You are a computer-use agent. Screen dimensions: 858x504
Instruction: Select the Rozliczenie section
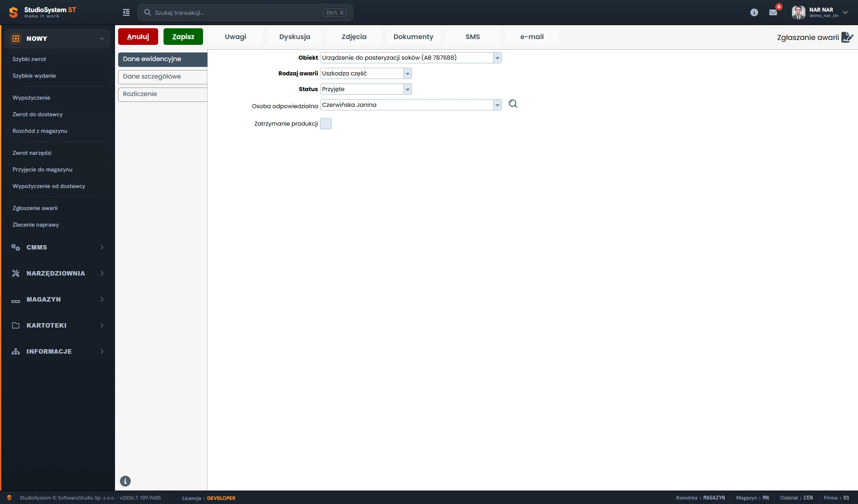(x=163, y=94)
